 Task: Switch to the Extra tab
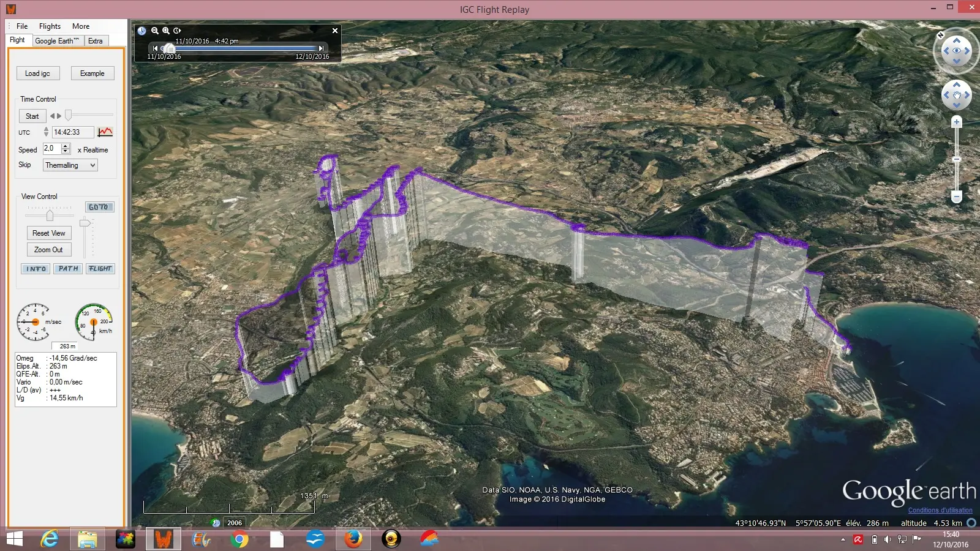tap(96, 41)
